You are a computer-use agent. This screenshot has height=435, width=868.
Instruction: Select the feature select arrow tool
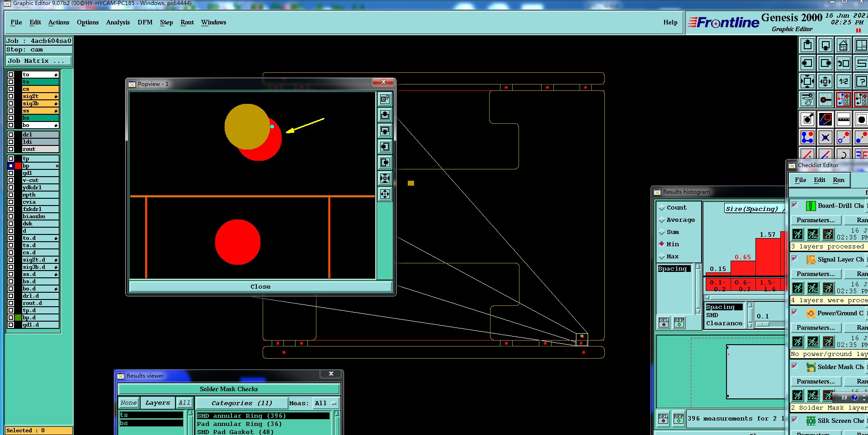[x=807, y=119]
